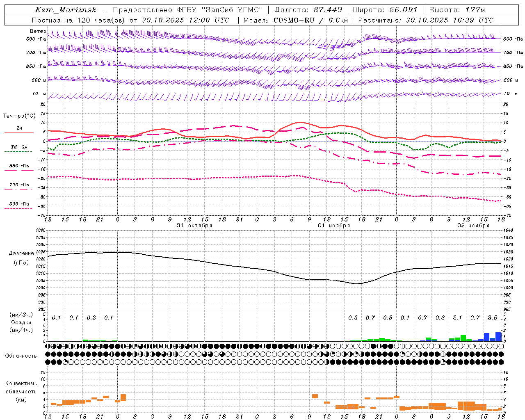Click the precipitation value 0.9
The height and width of the screenshot is (420, 525).
pos(388,318)
